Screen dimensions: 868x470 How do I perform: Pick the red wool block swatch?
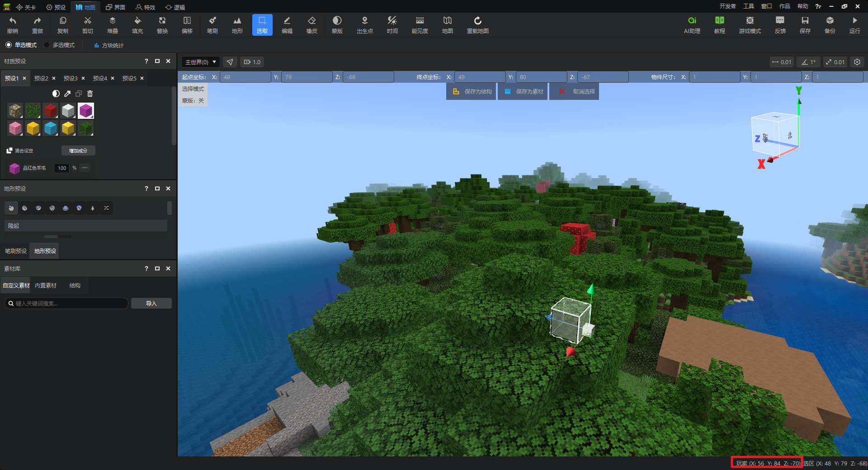(51, 110)
